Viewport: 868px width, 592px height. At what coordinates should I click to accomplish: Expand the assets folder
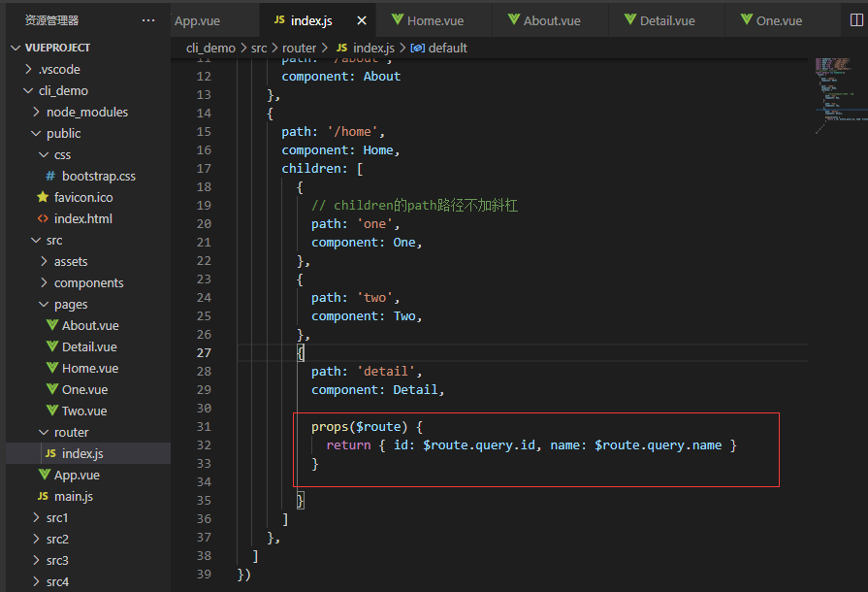point(45,261)
